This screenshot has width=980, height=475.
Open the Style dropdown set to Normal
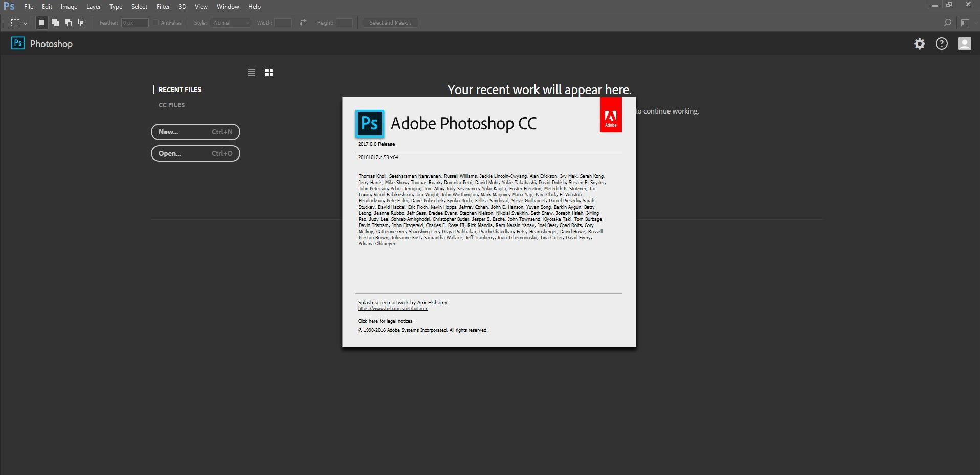231,22
